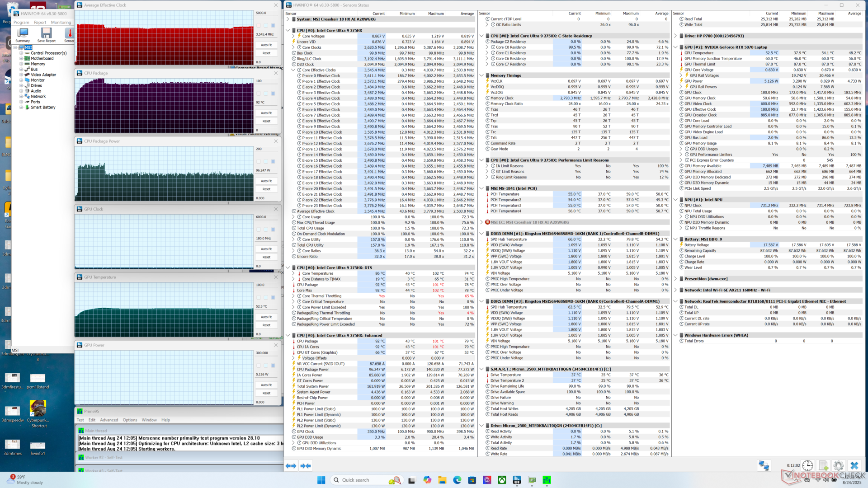Click the logging clock icon in sensor toolbar
868x488 pixels.
[x=807, y=465]
